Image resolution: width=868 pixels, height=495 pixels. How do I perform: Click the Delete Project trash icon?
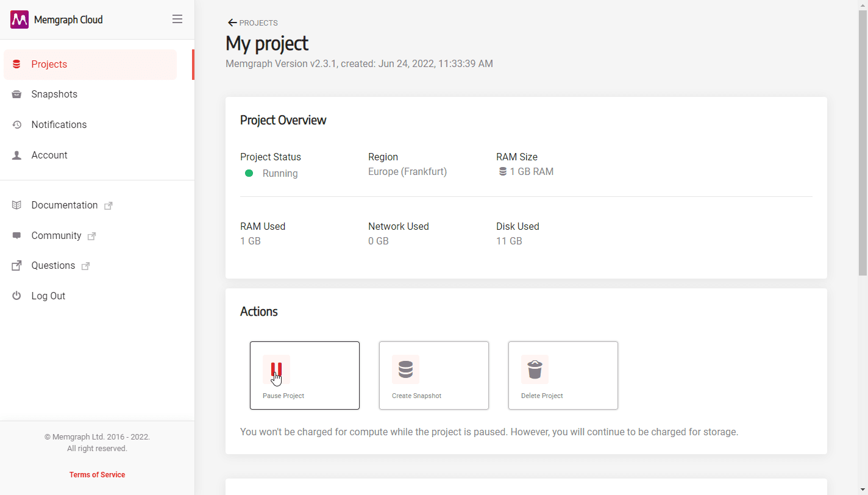535,369
